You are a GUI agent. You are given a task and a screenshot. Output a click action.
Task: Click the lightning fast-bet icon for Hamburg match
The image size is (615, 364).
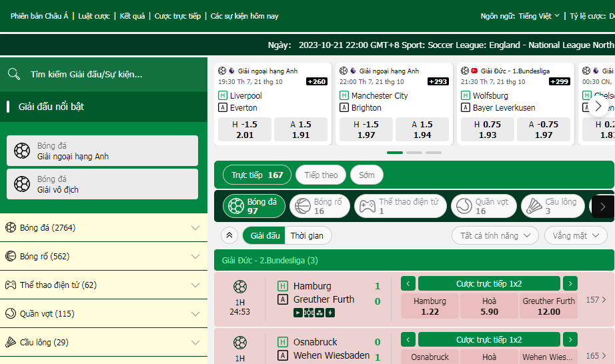(330, 313)
